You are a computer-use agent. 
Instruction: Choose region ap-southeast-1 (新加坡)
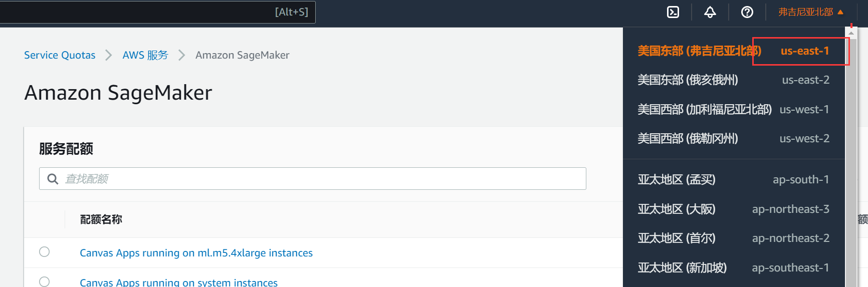point(733,267)
